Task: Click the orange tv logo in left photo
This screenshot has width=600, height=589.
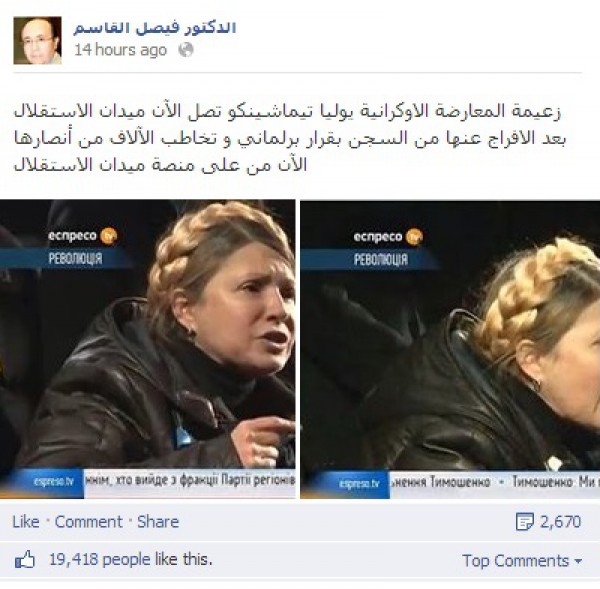Action: [x=108, y=236]
